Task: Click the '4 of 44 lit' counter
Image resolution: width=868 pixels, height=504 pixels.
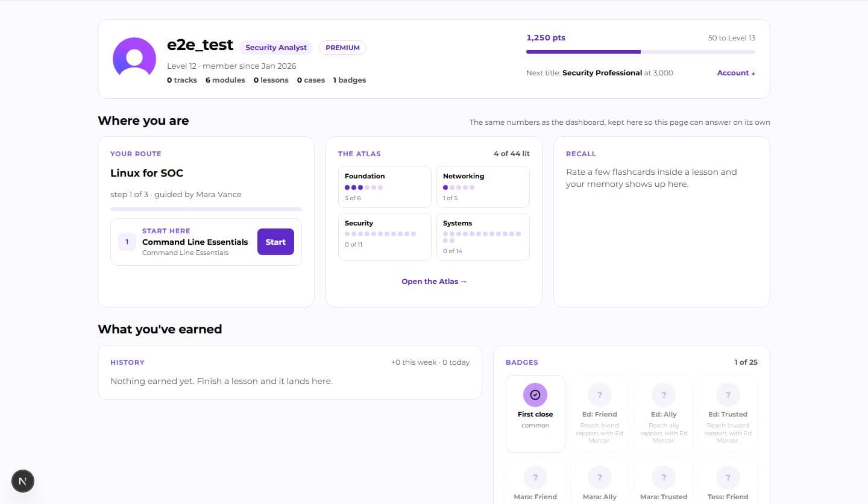Action: click(511, 154)
